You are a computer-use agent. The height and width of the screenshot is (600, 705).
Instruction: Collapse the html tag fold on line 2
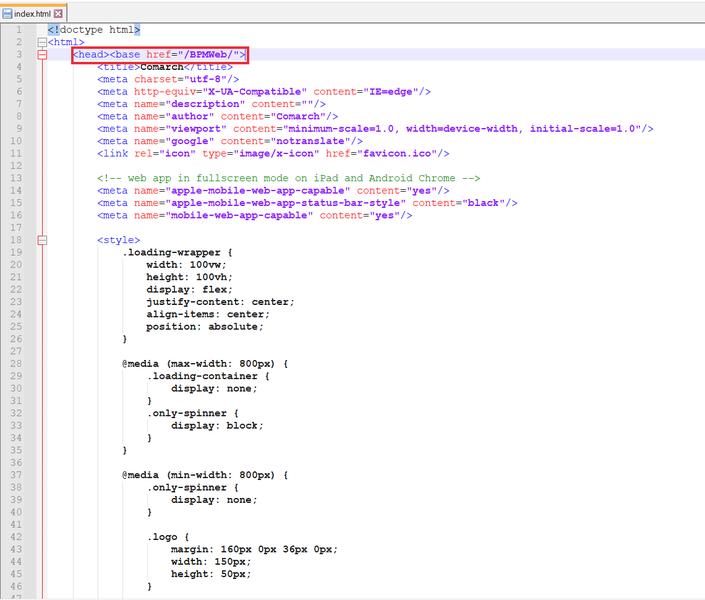point(42,42)
